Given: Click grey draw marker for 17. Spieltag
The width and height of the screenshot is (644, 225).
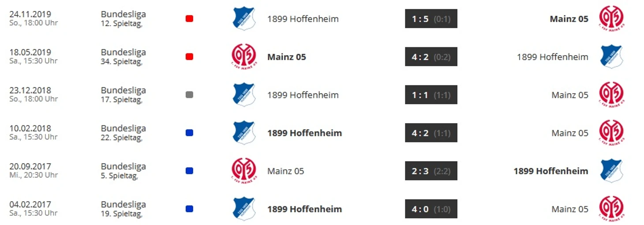Looking at the screenshot, I should 189,94.
